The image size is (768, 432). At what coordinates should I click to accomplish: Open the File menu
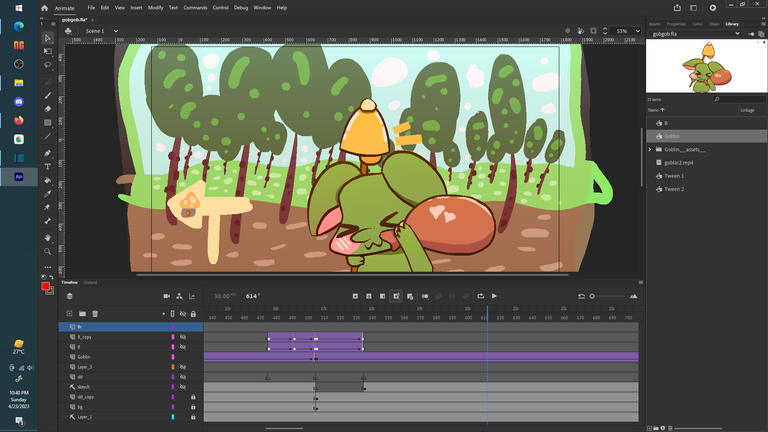tap(91, 8)
